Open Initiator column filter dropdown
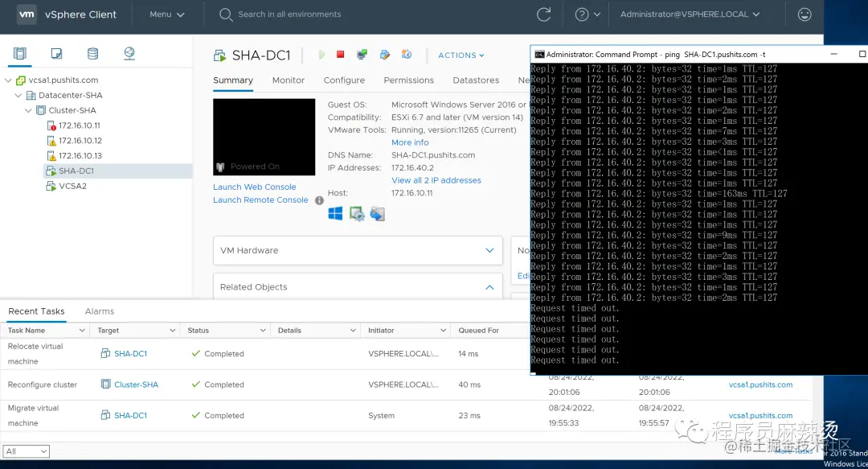 pos(443,331)
